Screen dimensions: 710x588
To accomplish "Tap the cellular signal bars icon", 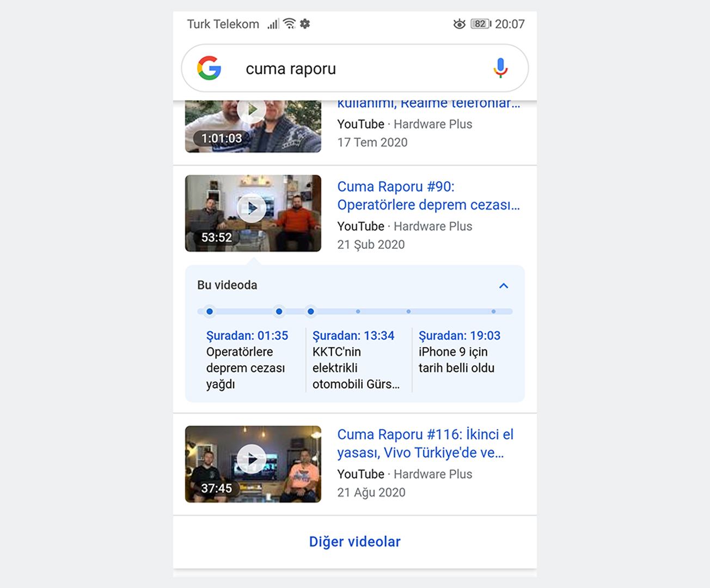I will [x=273, y=24].
